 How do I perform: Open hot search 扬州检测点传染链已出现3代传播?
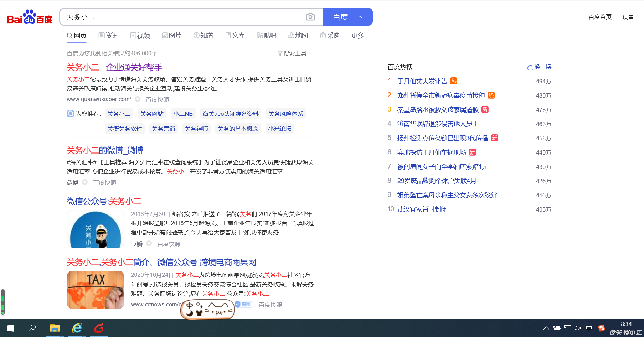point(443,138)
